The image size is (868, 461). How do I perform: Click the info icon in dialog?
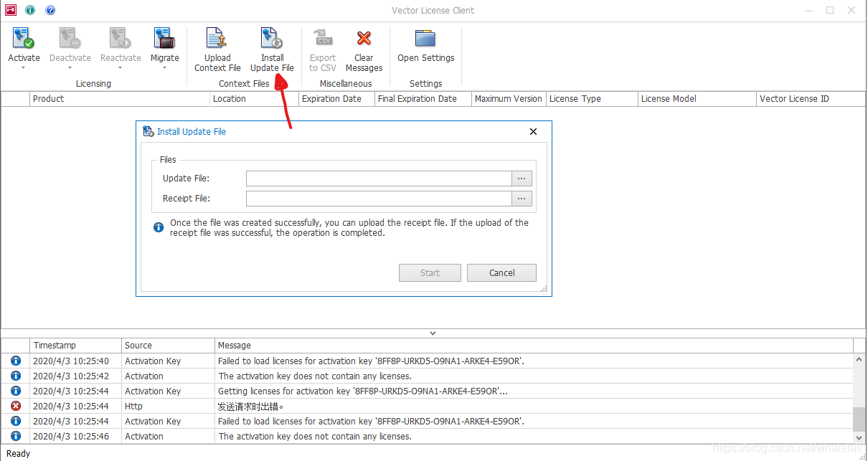159,227
